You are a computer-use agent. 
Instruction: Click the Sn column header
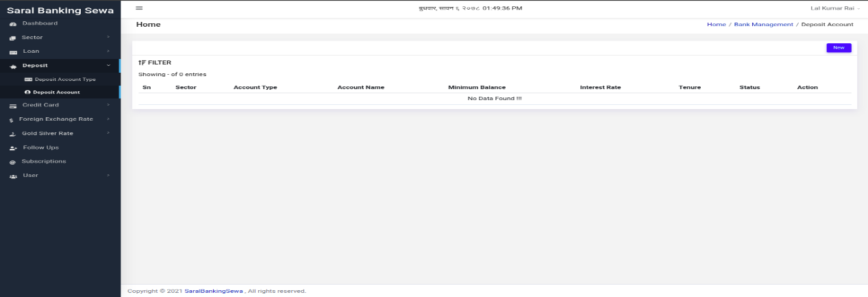coord(146,88)
